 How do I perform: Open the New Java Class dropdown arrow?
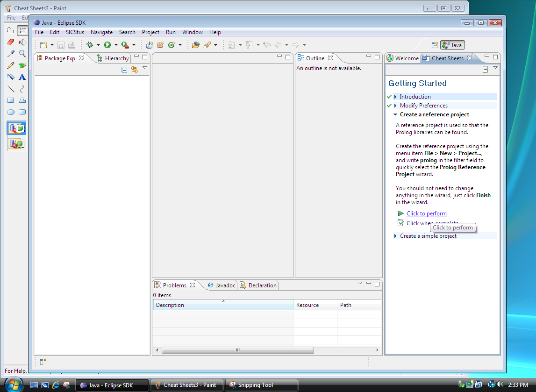180,45
